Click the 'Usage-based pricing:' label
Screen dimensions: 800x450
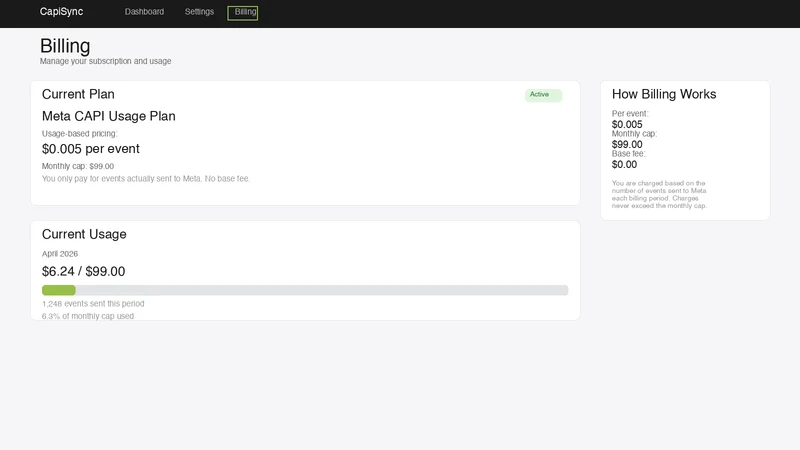point(80,134)
